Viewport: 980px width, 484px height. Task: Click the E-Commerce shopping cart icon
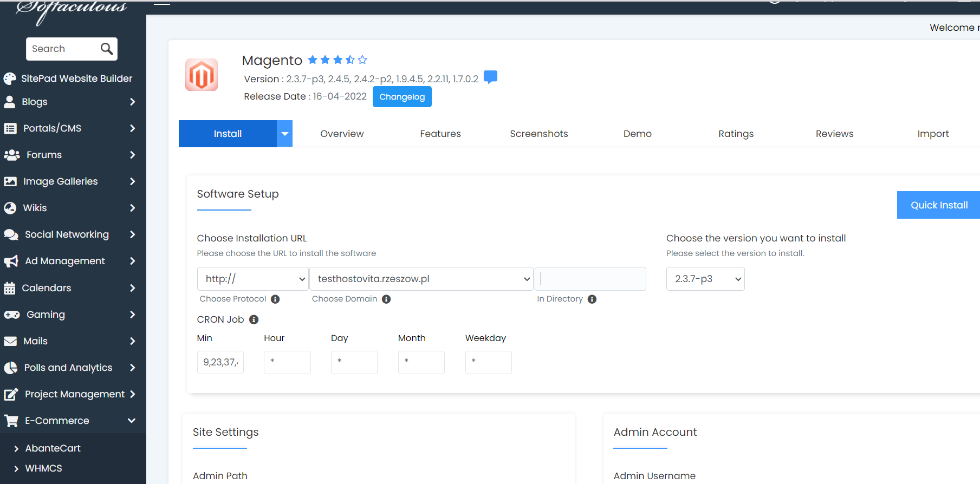click(x=11, y=421)
